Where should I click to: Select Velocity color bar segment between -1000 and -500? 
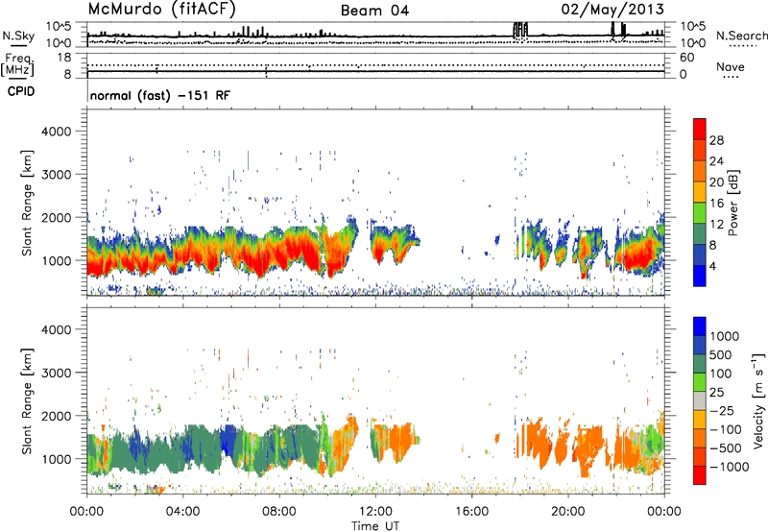pyautogui.click(x=700, y=457)
